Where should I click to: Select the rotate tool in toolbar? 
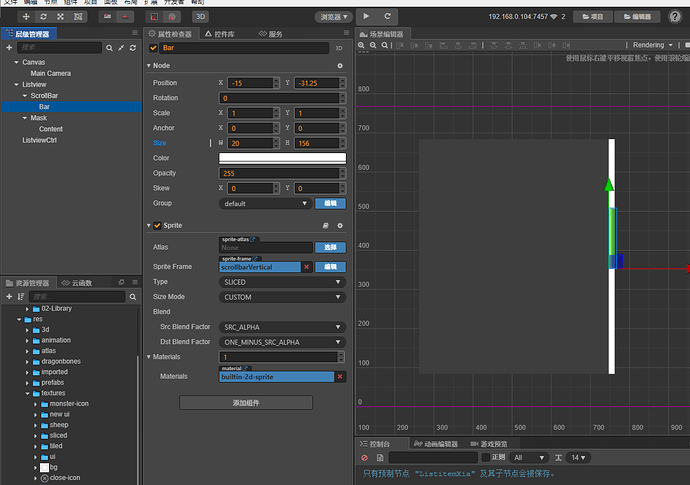[x=43, y=17]
